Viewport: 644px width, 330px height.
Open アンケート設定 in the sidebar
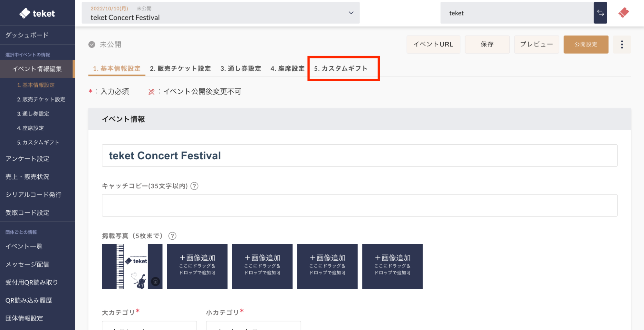(x=27, y=159)
